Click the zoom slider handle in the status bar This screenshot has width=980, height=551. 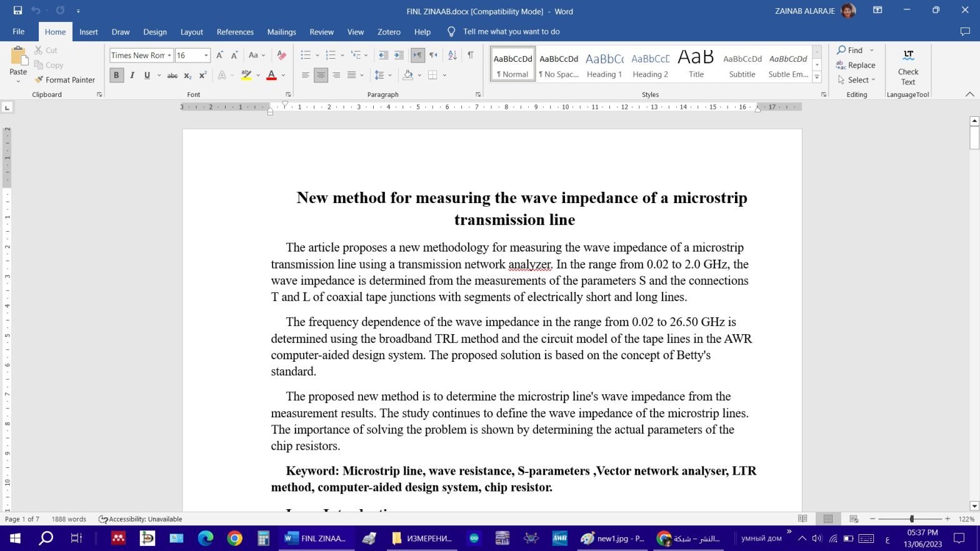pyautogui.click(x=912, y=519)
